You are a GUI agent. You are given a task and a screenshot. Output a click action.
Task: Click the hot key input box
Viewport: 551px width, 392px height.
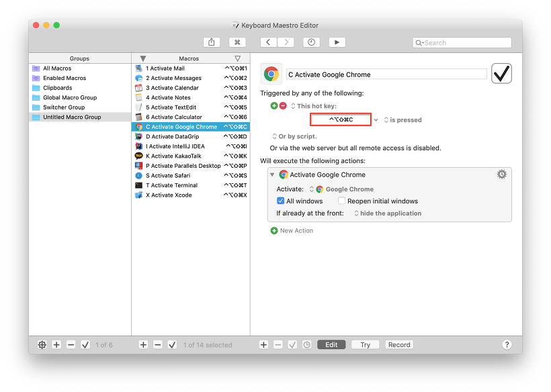[341, 119]
